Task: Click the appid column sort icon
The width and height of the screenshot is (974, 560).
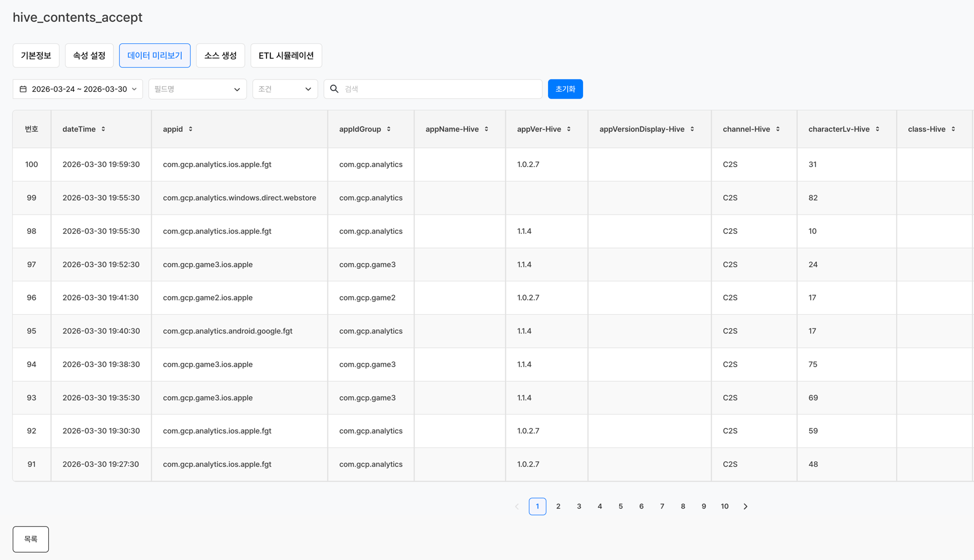Action: coord(191,129)
